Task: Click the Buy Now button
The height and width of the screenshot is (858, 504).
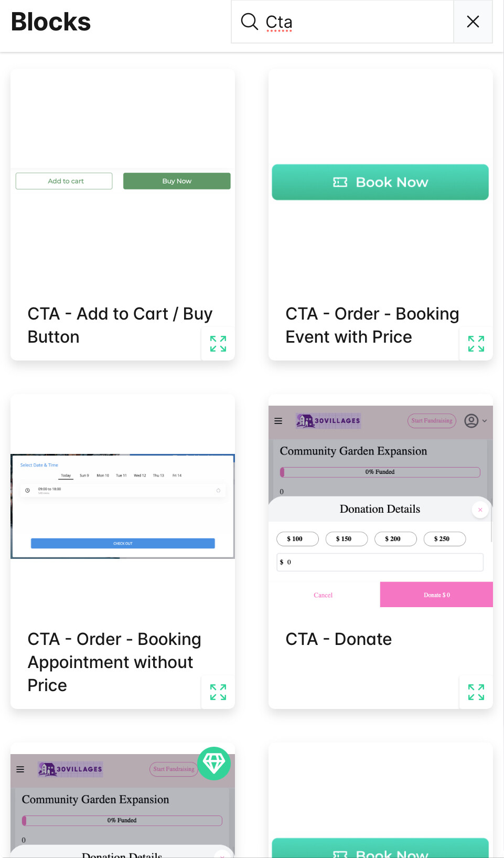Action: coord(177,181)
